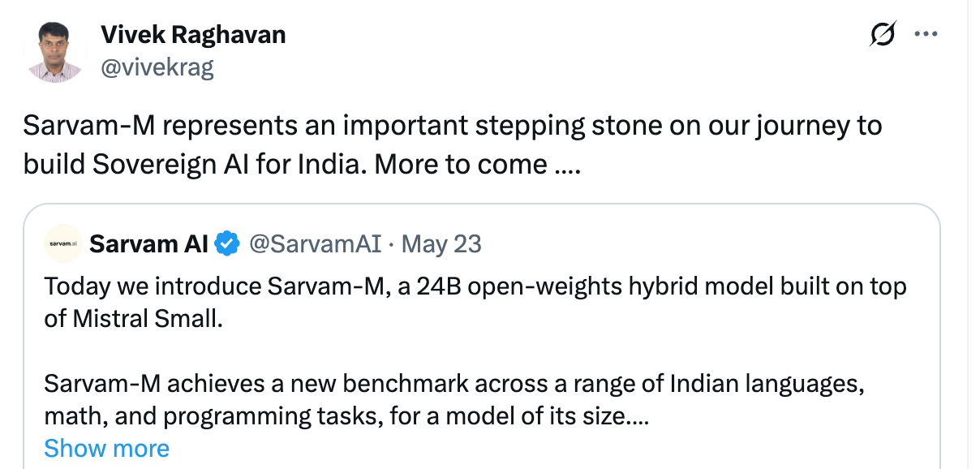Open quoted paragraph introducing Sarvam-M 24B model
Viewport: 980px width, 469px height.
click(475, 302)
